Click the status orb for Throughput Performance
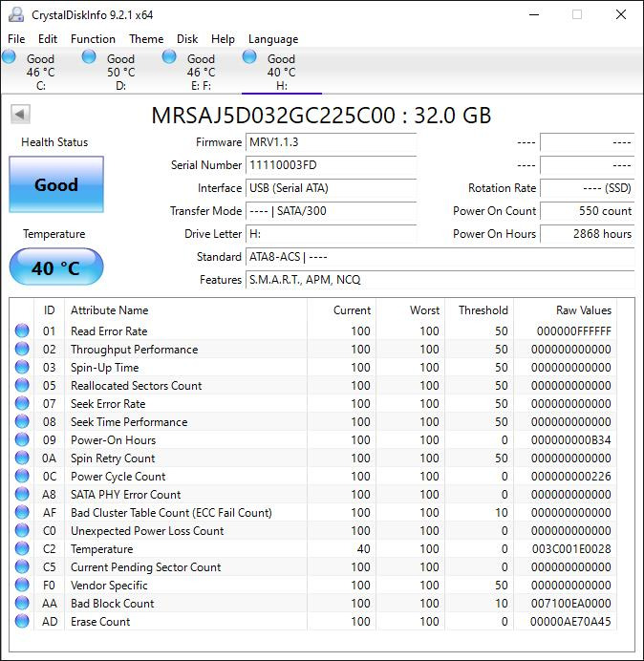Screen dimensions: 644x661 [22, 349]
